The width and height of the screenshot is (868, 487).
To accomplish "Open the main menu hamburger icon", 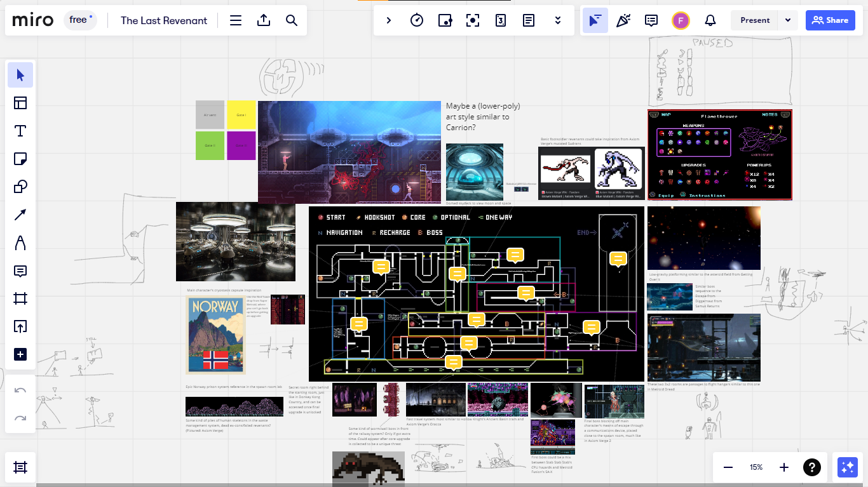I will [236, 20].
